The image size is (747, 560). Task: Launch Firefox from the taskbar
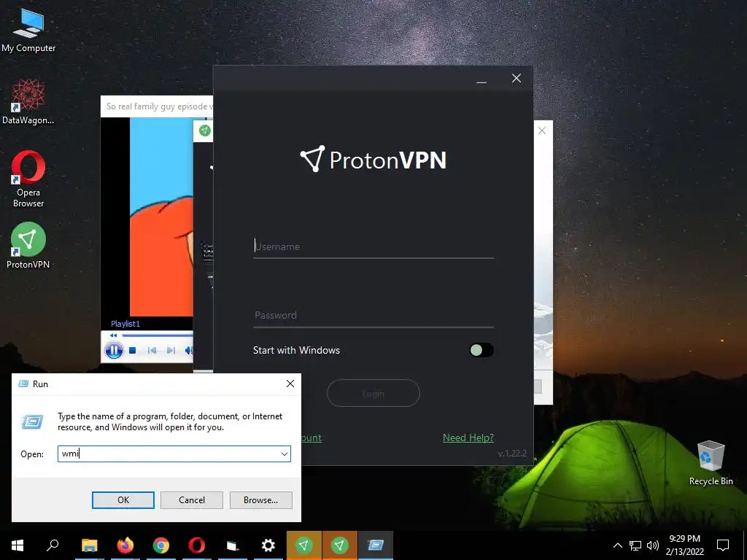[x=125, y=545]
